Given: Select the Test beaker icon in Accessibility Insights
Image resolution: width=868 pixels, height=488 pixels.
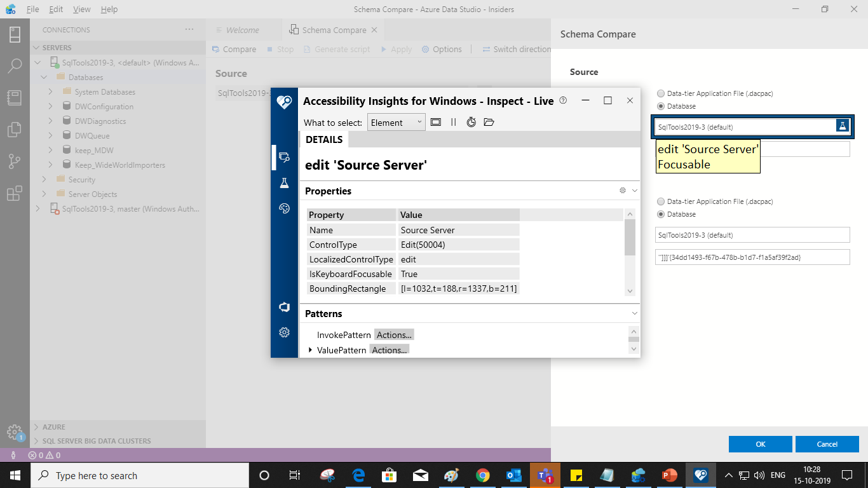Looking at the screenshot, I should [x=284, y=182].
